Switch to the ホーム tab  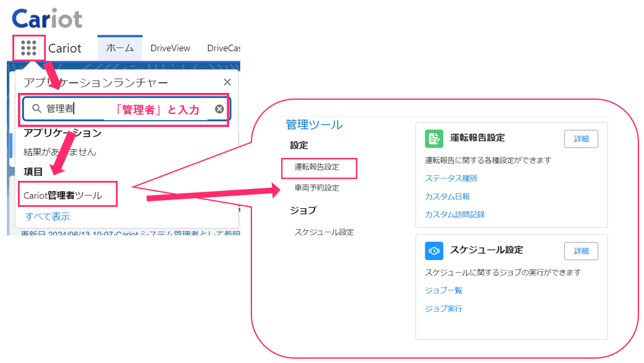point(120,48)
